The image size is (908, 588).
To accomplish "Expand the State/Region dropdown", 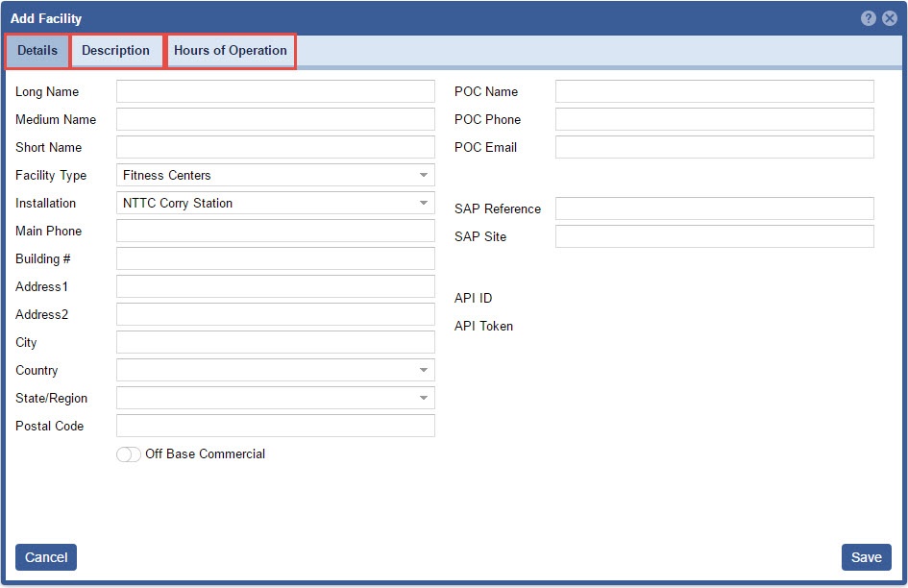I will 275,398.
